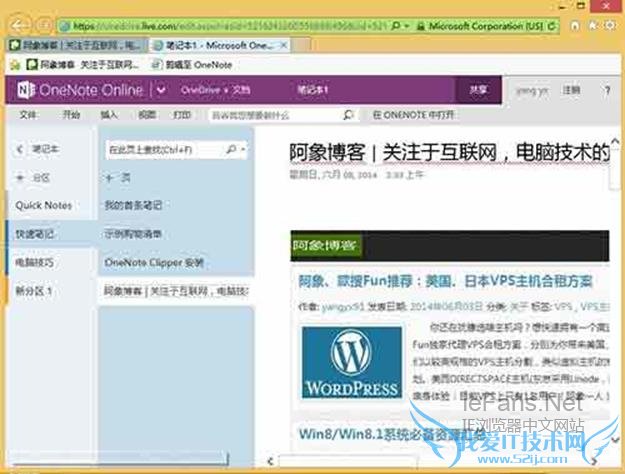Expand the OneNote Online app switcher chevron
625x474 pixels.
pos(161,90)
